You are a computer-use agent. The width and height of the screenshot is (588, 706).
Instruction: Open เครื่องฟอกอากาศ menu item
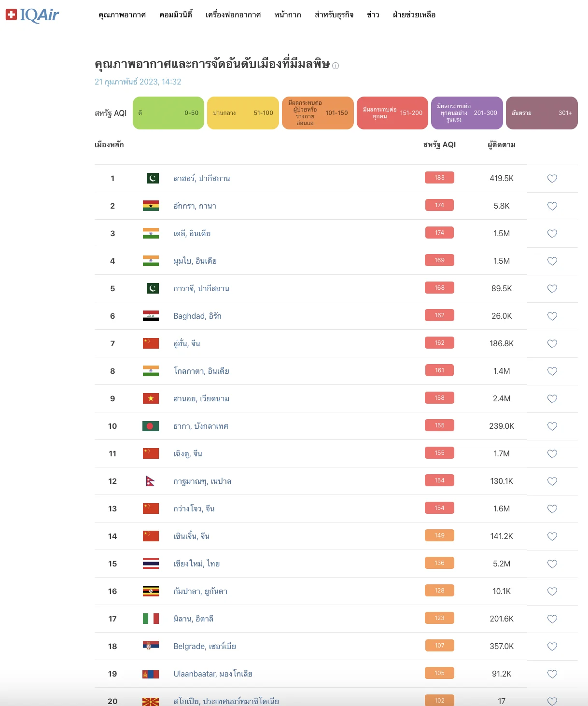click(x=233, y=15)
